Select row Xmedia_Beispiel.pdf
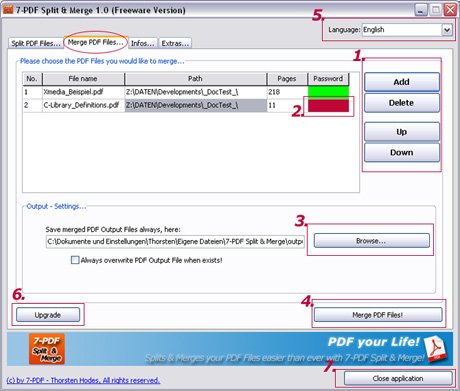The height and width of the screenshot is (391, 460). [186, 92]
